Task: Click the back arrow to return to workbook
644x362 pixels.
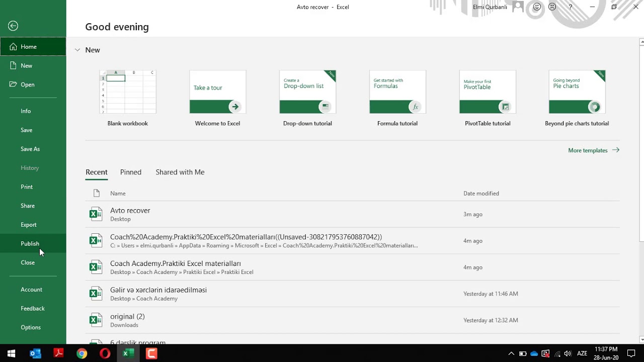Action: pyautogui.click(x=13, y=26)
